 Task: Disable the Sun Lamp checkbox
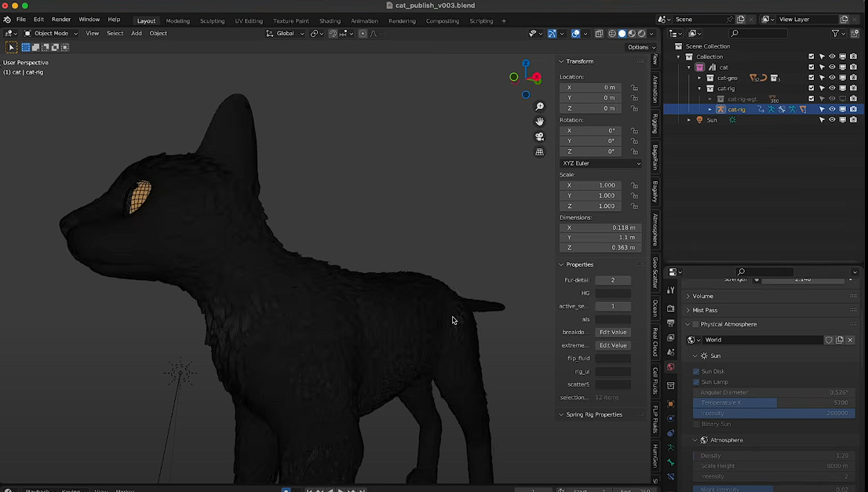point(696,382)
